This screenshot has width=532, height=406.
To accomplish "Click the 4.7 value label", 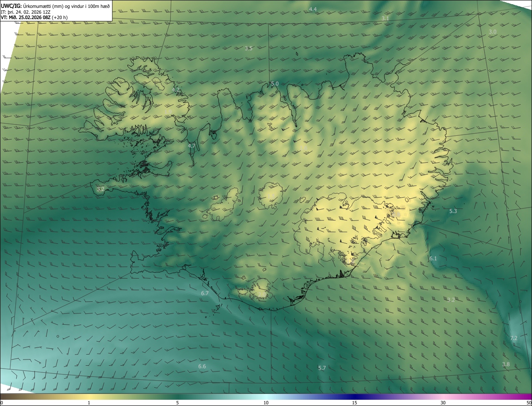I will tap(192, 146).
